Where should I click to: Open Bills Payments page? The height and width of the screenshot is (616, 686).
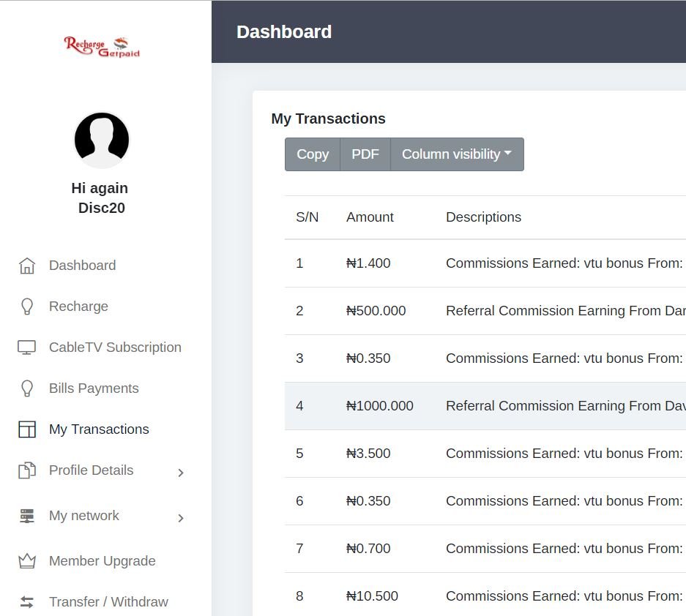point(94,388)
